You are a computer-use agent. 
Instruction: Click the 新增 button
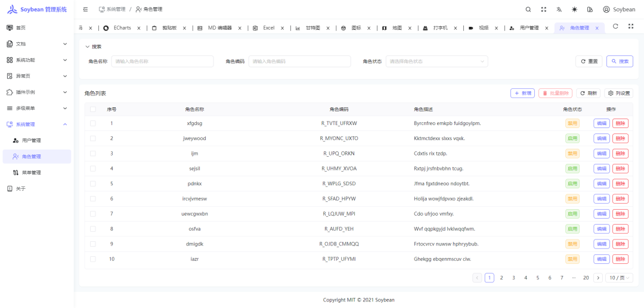522,94
